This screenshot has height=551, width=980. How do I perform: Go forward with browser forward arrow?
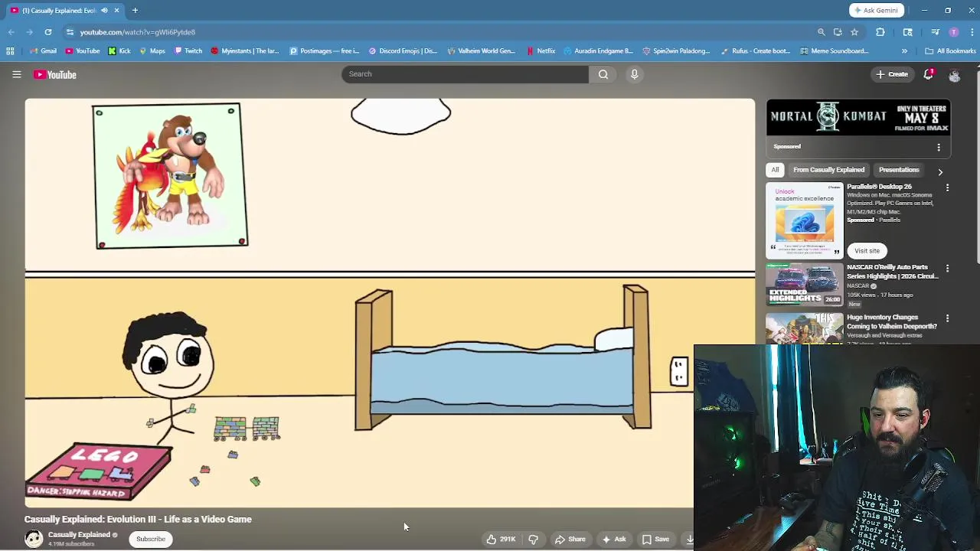click(29, 32)
